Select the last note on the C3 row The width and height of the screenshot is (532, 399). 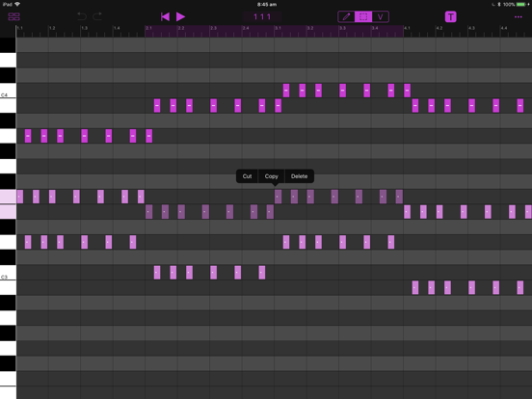tap(261, 273)
